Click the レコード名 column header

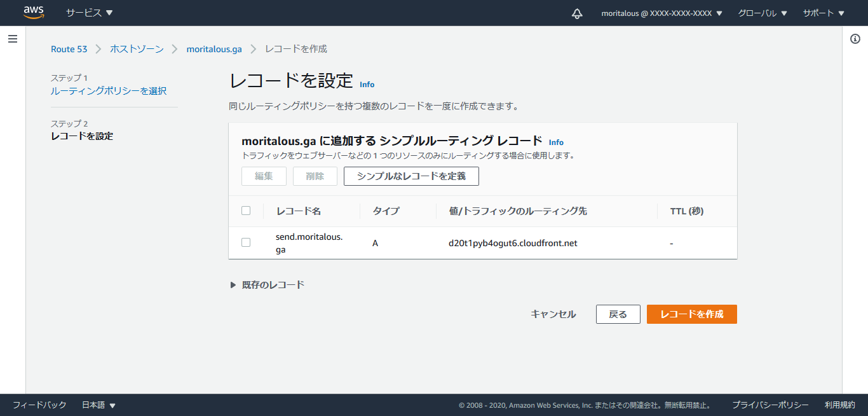tap(299, 211)
